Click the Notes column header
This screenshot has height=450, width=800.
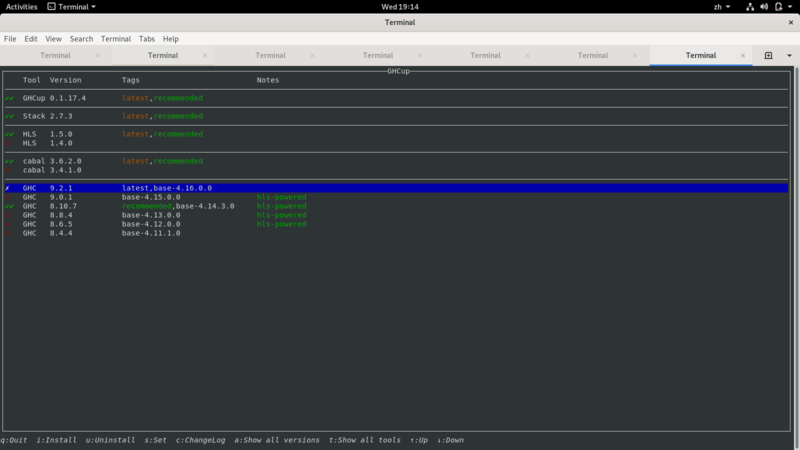point(268,80)
